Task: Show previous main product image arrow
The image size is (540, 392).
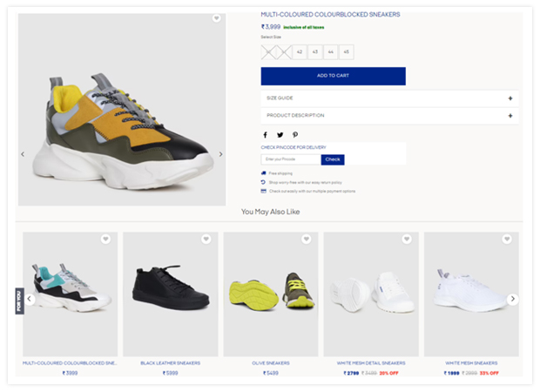Action: point(23,154)
